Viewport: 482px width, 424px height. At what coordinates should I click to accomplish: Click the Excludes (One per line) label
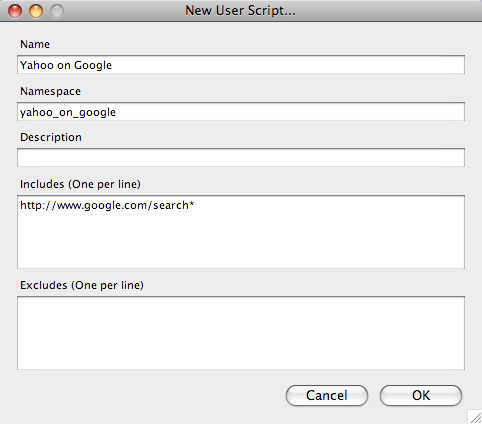[x=82, y=285]
